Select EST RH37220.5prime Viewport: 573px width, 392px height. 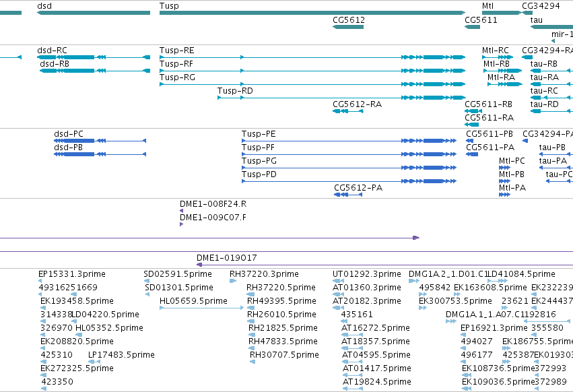281,288
